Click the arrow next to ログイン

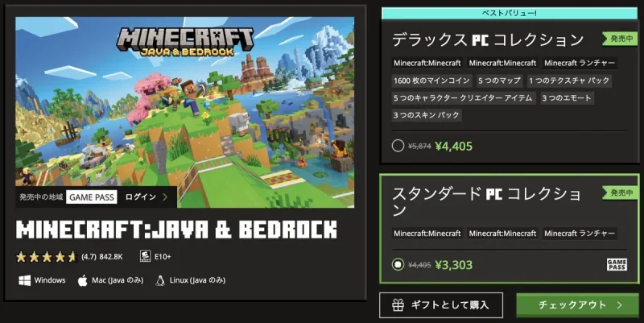(165, 197)
